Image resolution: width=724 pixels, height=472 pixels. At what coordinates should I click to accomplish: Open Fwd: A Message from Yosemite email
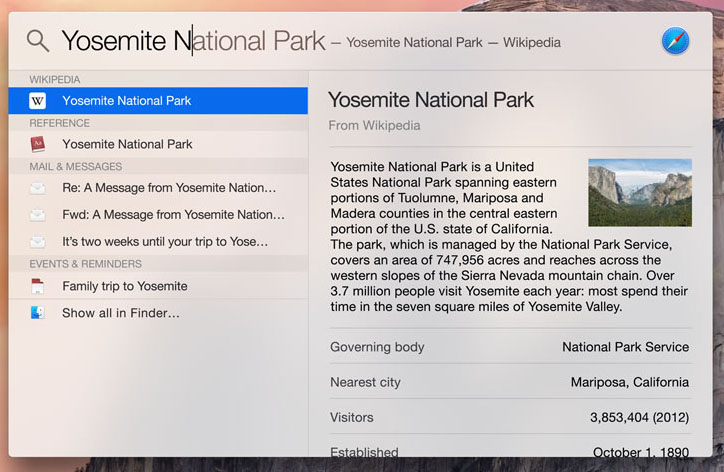[173, 215]
